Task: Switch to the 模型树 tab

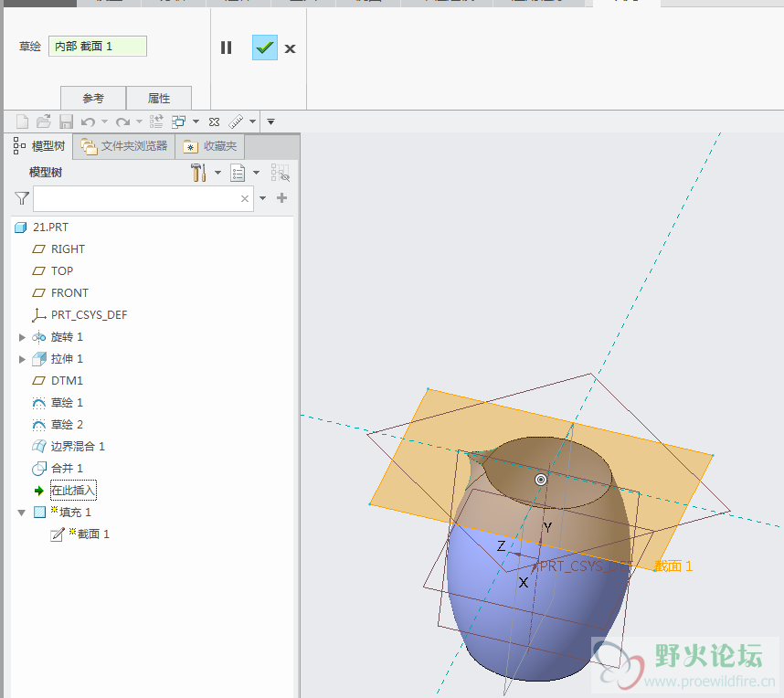Action: (x=39, y=146)
